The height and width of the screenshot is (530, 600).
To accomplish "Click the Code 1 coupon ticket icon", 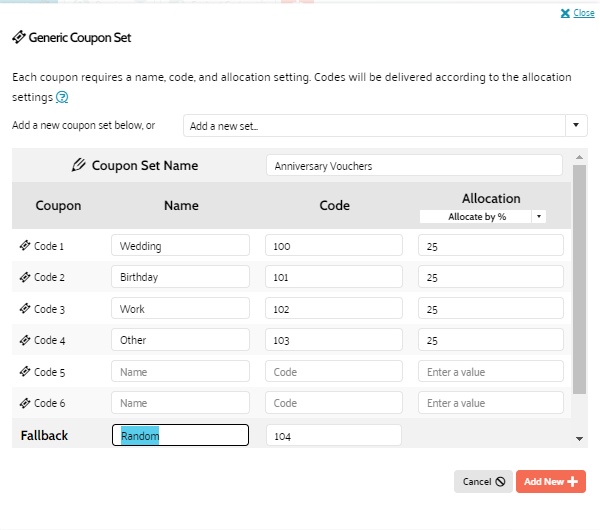I will [x=24, y=246].
